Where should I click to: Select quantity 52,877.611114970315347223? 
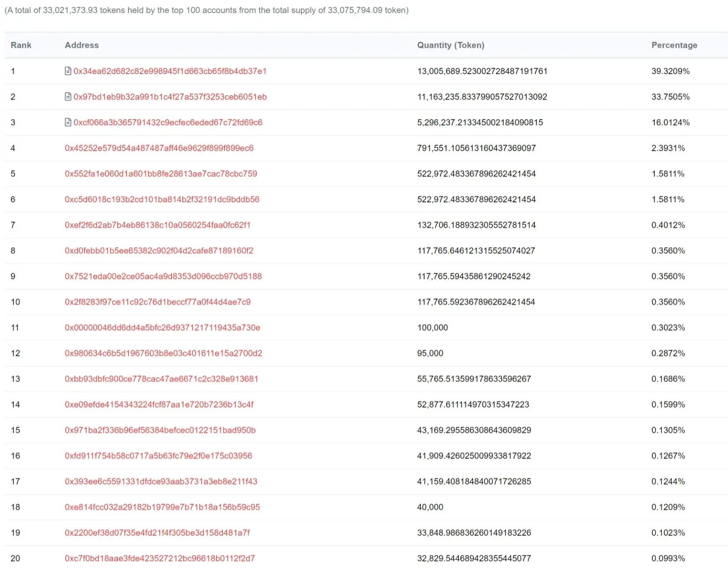pos(473,405)
